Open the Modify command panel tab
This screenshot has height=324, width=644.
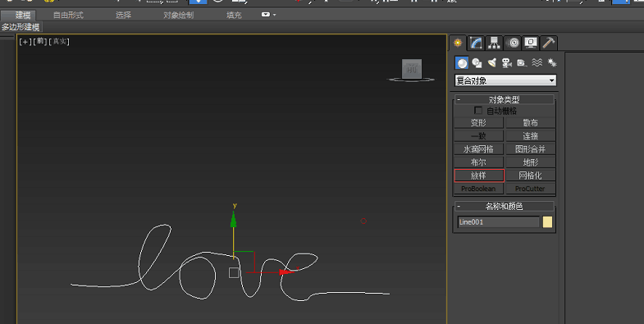(476, 43)
